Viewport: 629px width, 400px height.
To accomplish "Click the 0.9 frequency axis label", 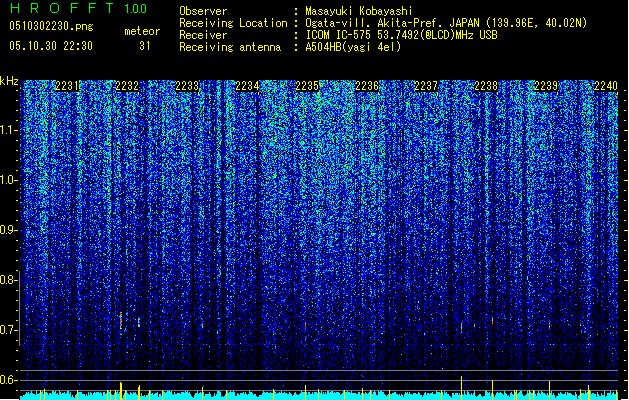I will pyautogui.click(x=8, y=230).
